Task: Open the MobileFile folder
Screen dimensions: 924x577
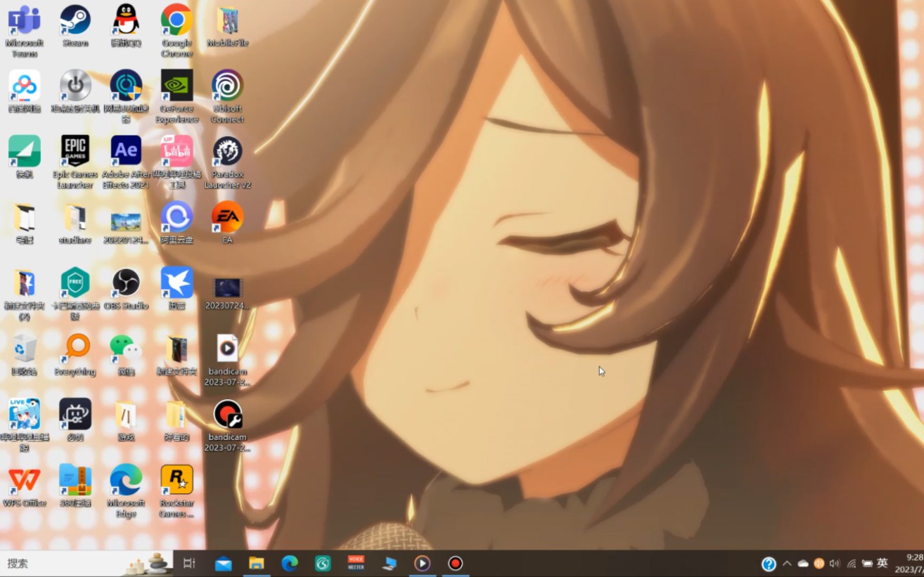Action: tap(227, 26)
